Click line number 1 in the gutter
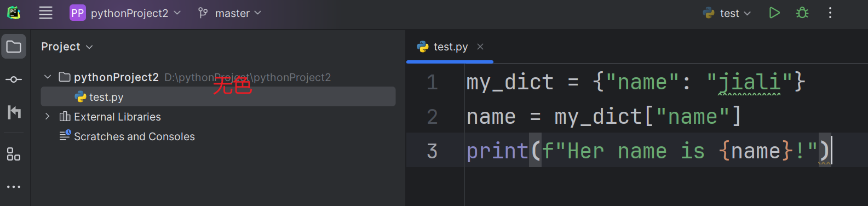Screen dimensions: 868x206 pyautogui.click(x=432, y=82)
